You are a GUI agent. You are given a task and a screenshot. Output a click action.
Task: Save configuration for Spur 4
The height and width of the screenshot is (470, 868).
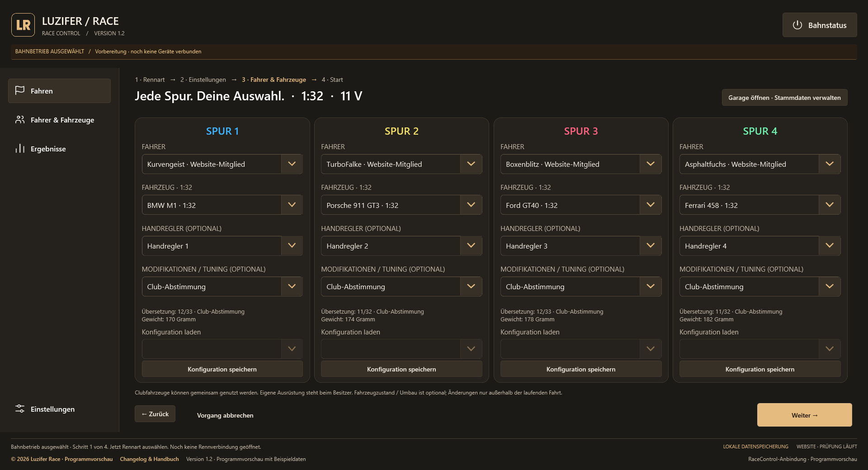pyautogui.click(x=760, y=369)
